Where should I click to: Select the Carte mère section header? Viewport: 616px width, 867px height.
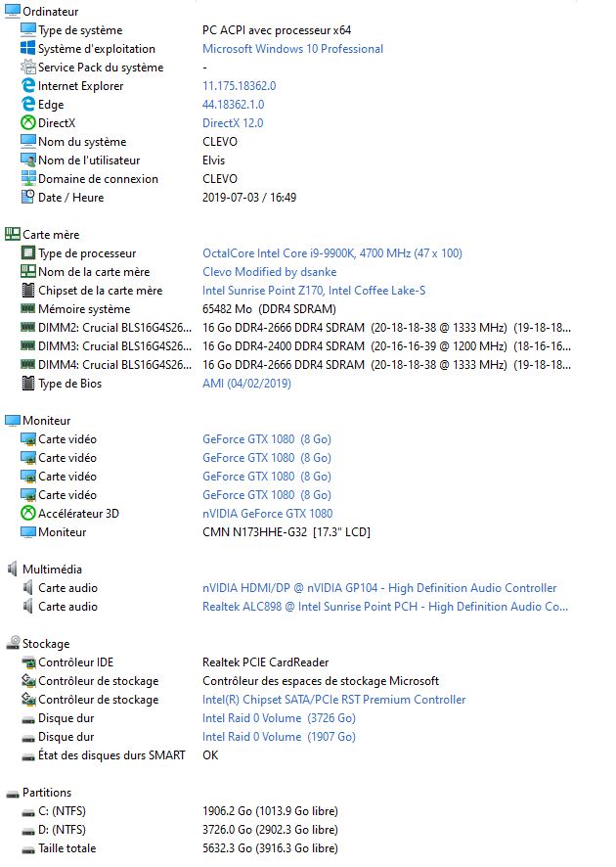[51, 235]
